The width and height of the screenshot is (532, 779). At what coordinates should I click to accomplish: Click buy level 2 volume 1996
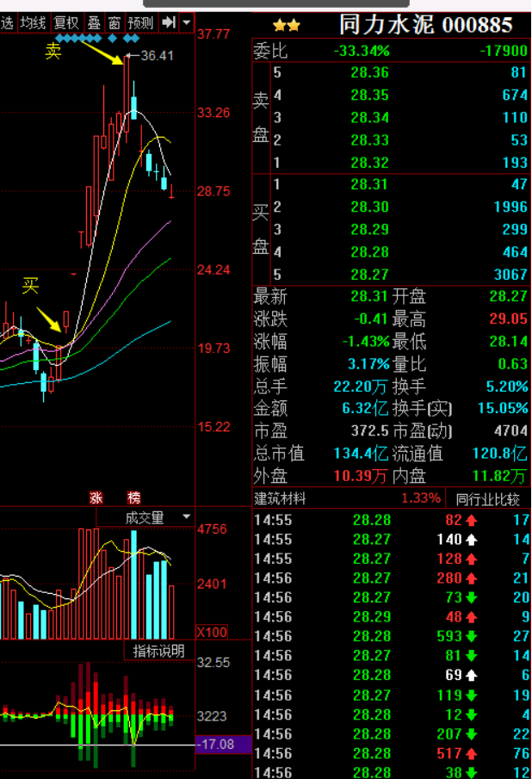510,207
